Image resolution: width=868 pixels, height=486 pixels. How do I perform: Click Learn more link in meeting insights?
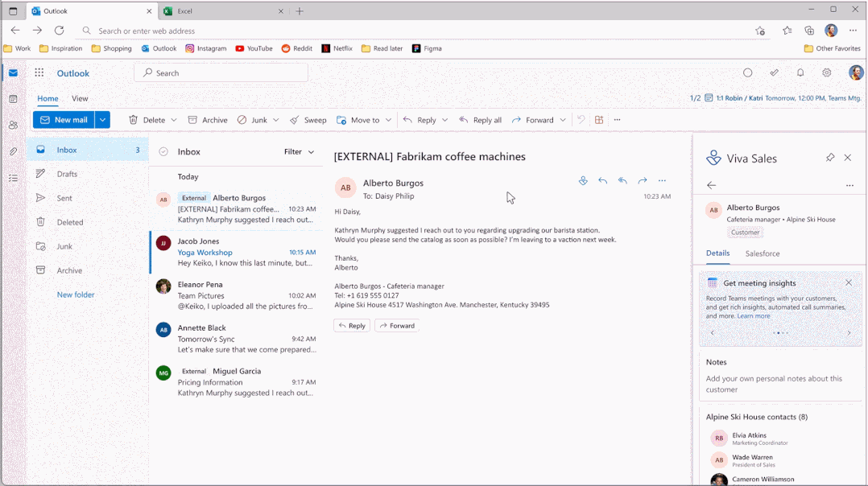[754, 316]
